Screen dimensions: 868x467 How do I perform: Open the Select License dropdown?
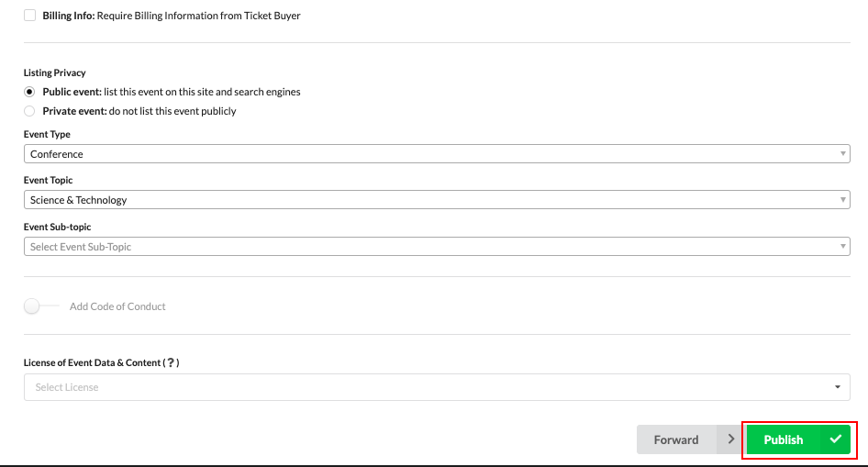437,387
